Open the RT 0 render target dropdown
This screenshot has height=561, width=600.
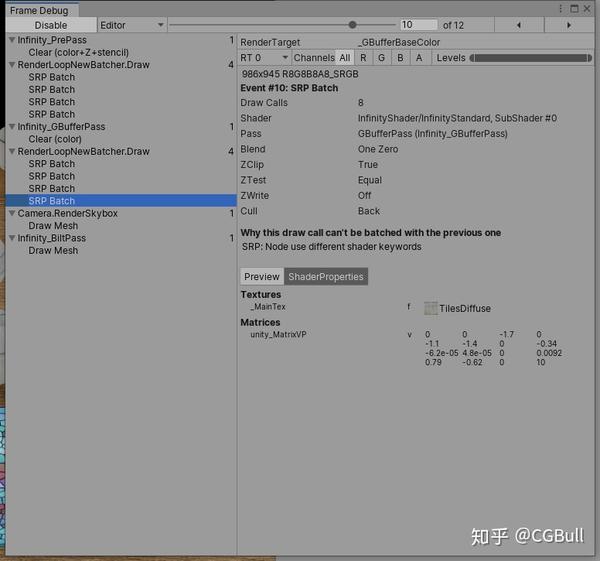click(x=264, y=58)
